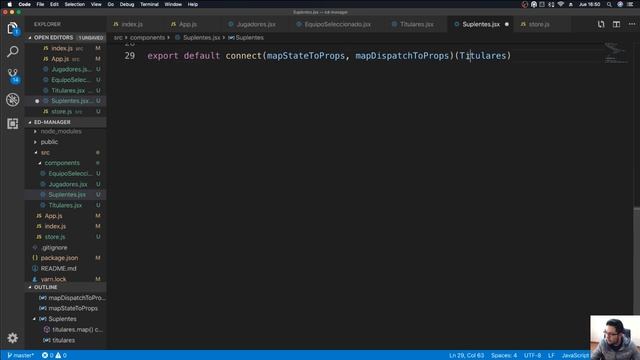Collapse the Outline section
Image resolution: width=640 pixels, height=360 pixels.
[x=30, y=287]
